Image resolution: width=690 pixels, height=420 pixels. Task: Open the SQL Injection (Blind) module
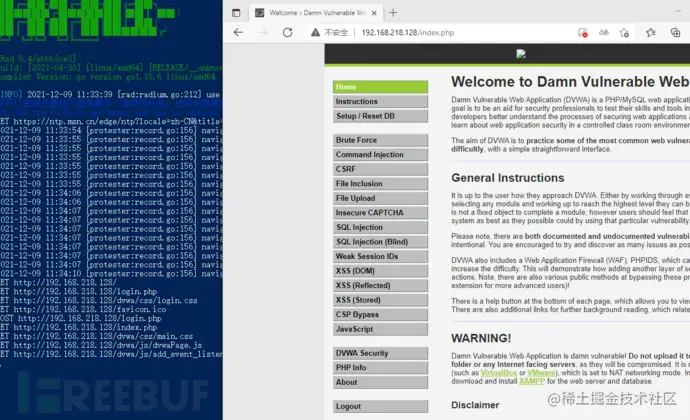(x=380, y=242)
